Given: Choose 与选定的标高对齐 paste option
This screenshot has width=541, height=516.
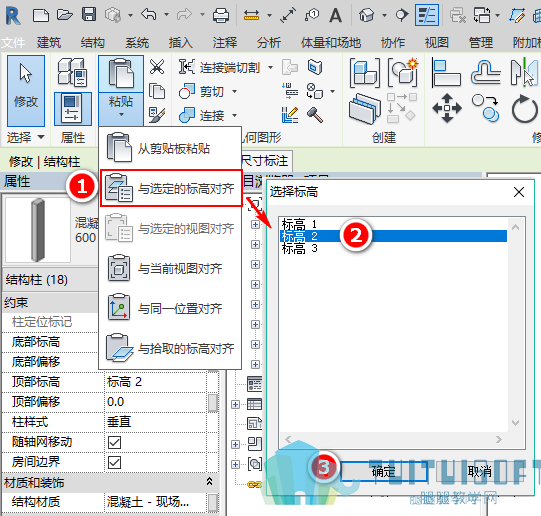Looking at the screenshot, I should click(x=171, y=188).
